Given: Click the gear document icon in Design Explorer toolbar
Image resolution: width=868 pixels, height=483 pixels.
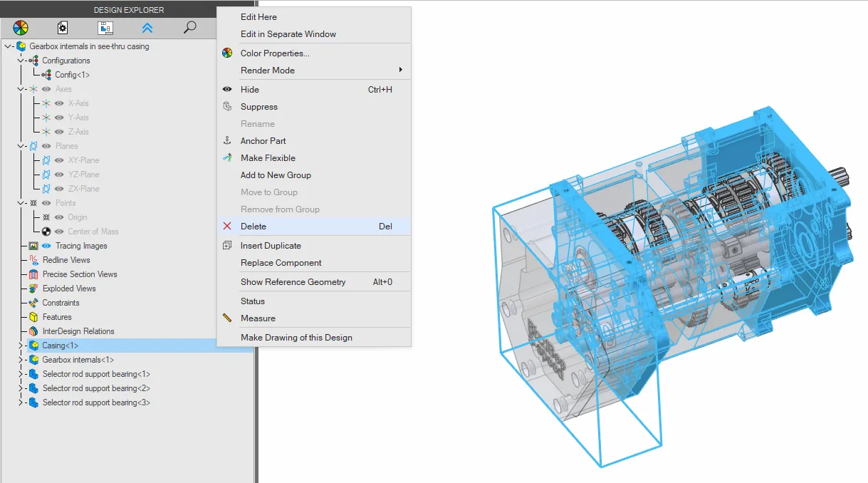Looking at the screenshot, I should click(63, 28).
